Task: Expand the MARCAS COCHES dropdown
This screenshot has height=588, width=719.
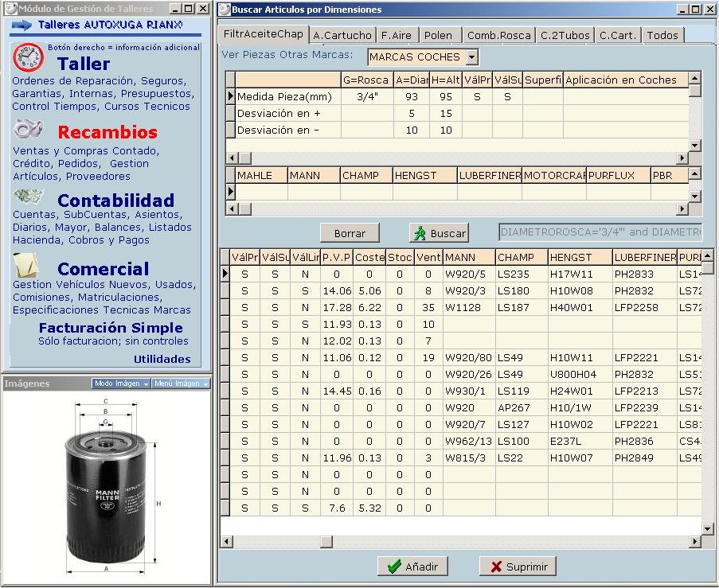Action: click(x=472, y=57)
